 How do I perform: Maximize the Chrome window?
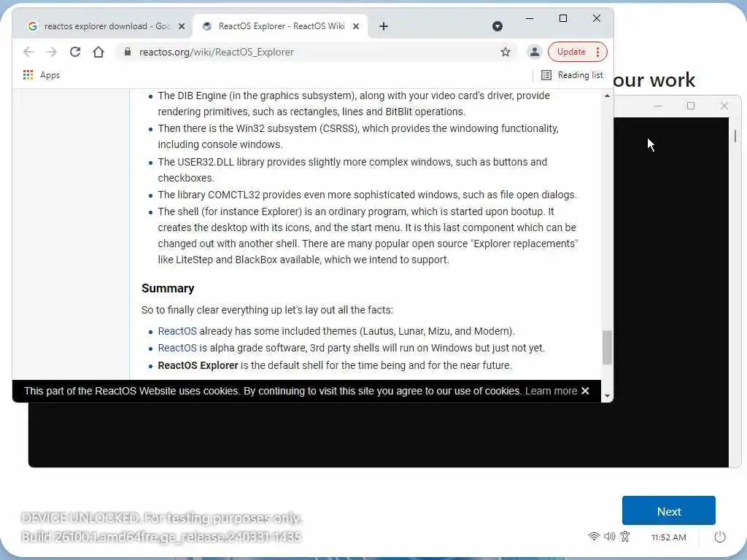coord(563,18)
